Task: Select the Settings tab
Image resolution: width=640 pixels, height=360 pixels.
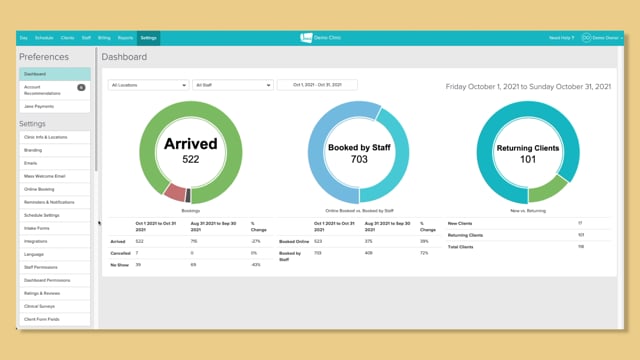Action: 149,38
